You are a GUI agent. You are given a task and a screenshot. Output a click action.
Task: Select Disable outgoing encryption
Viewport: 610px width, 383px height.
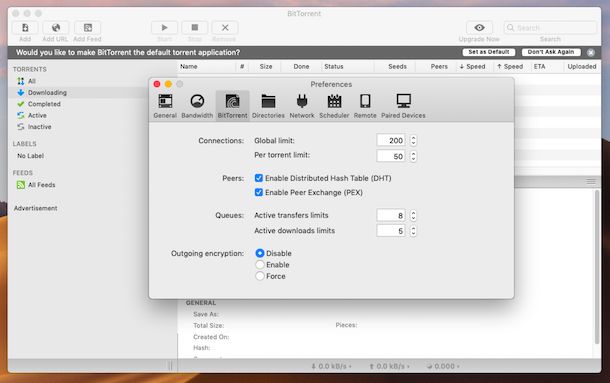coord(259,253)
